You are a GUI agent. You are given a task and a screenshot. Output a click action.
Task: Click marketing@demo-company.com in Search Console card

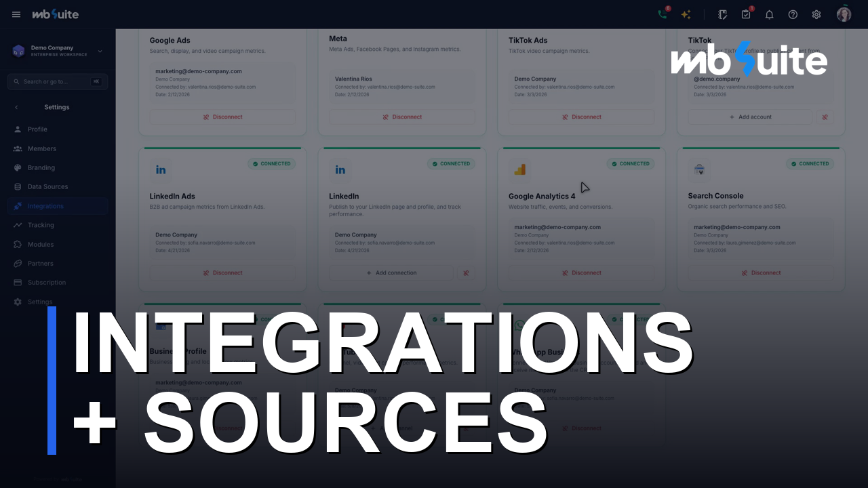pyautogui.click(x=737, y=227)
